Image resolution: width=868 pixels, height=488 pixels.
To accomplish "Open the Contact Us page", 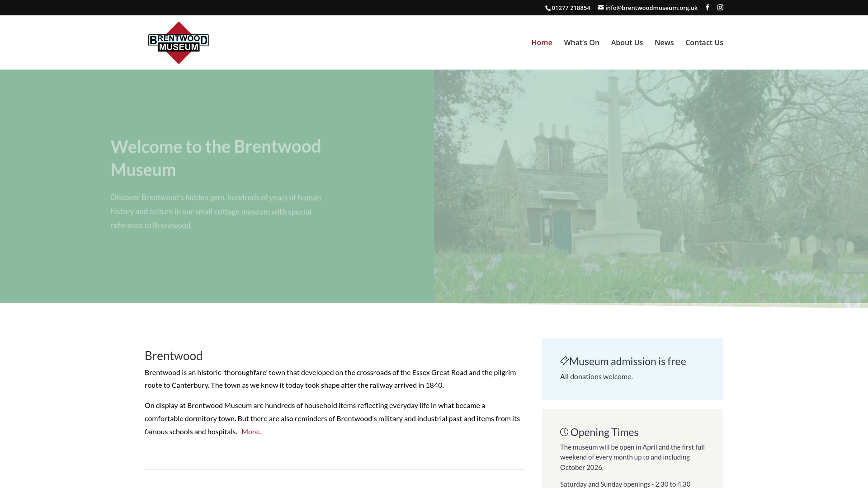I will (x=704, y=42).
